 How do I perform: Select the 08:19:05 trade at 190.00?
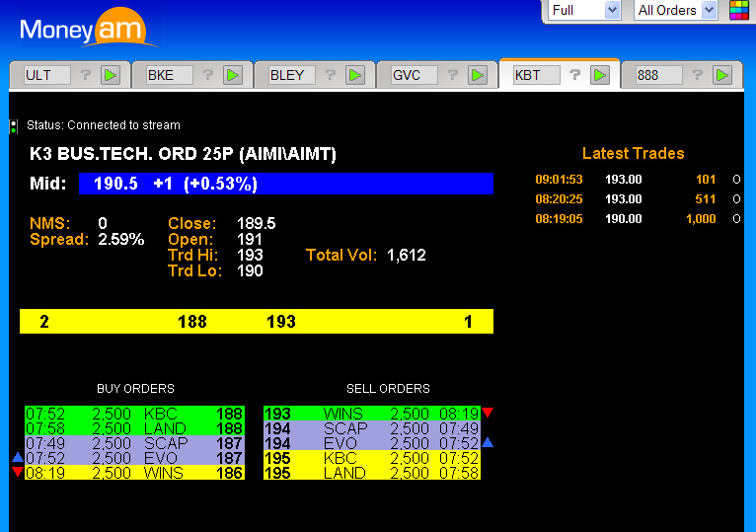[x=638, y=219]
